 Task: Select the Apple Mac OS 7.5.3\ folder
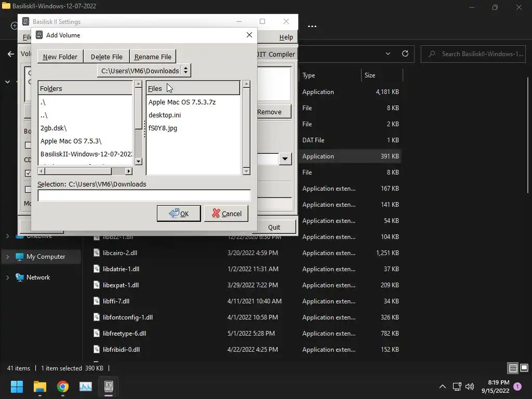tap(85, 141)
